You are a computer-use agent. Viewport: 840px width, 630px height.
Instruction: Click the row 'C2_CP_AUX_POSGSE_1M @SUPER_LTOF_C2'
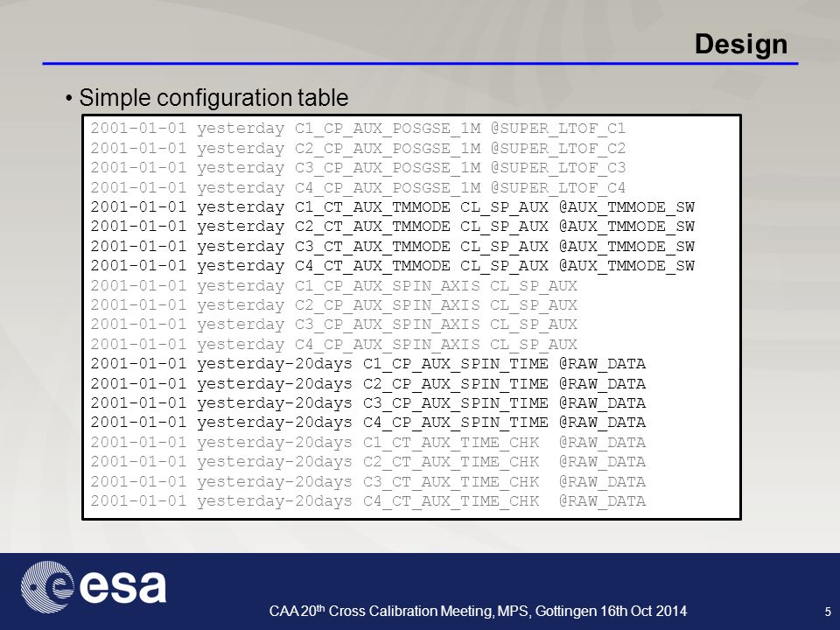(358, 149)
